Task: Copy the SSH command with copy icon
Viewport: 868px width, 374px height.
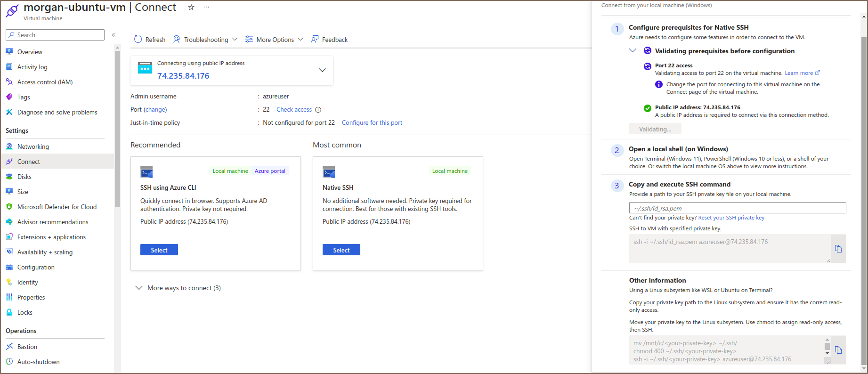Action: point(838,249)
